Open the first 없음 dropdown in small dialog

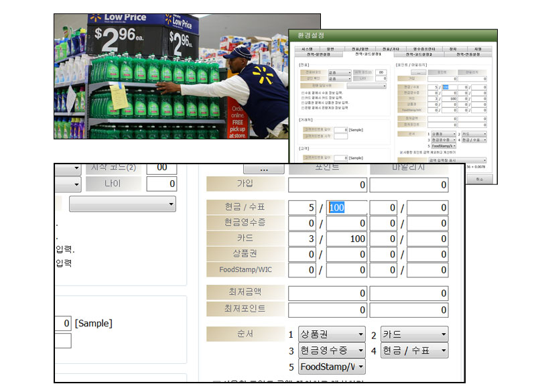[x=340, y=72]
